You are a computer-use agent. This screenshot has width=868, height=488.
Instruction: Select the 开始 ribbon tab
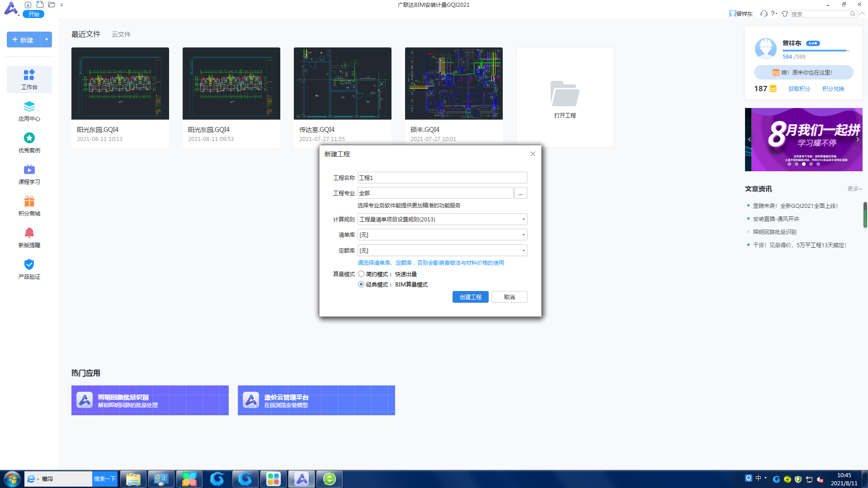pyautogui.click(x=34, y=14)
